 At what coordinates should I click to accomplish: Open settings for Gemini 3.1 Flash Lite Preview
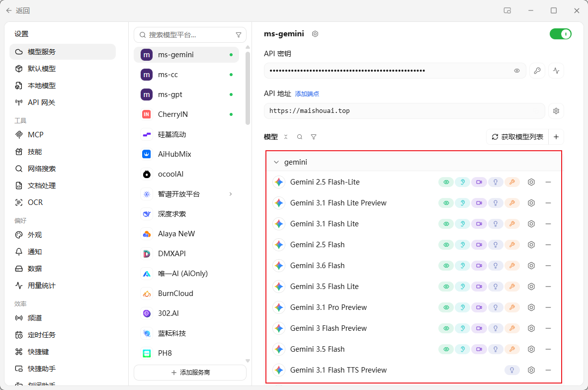pos(531,202)
